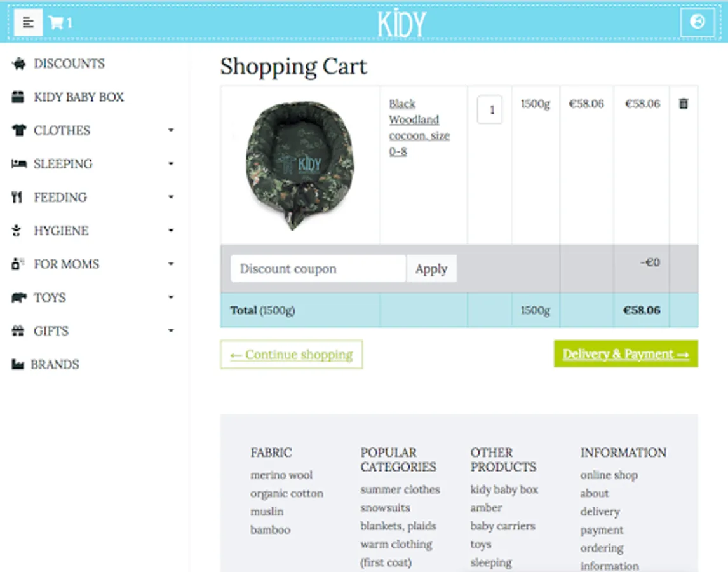Click the Feeding utensils icon
This screenshot has width=728, height=572.
[x=17, y=197]
